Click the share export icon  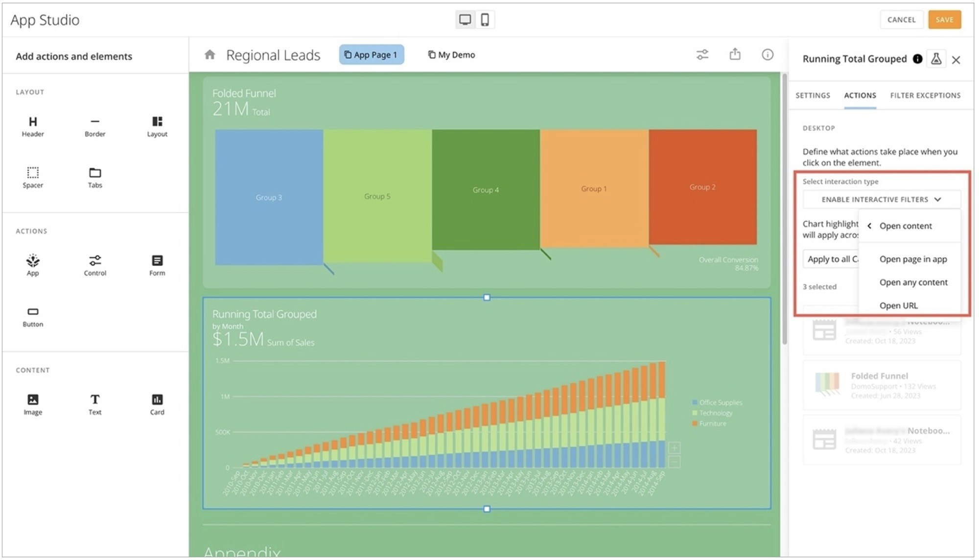click(x=735, y=54)
